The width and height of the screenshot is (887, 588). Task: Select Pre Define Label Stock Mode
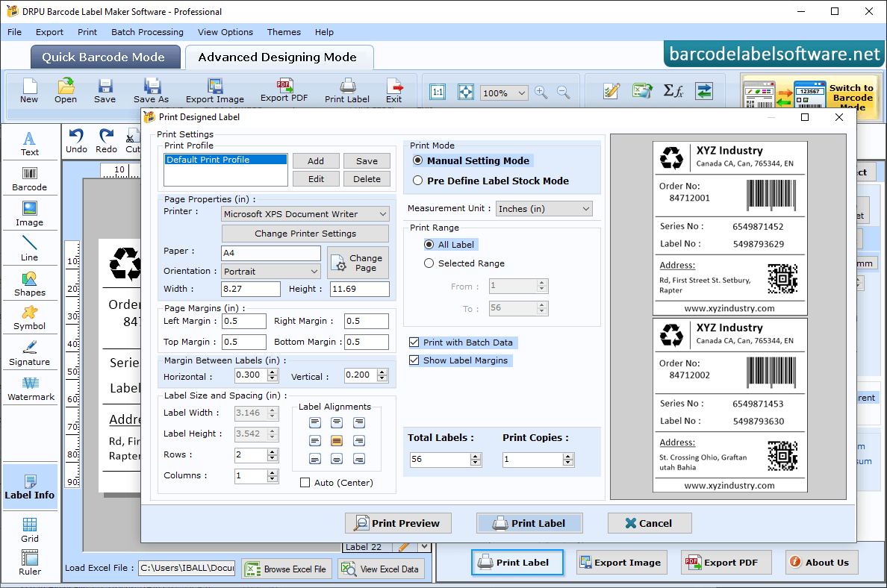click(x=417, y=181)
